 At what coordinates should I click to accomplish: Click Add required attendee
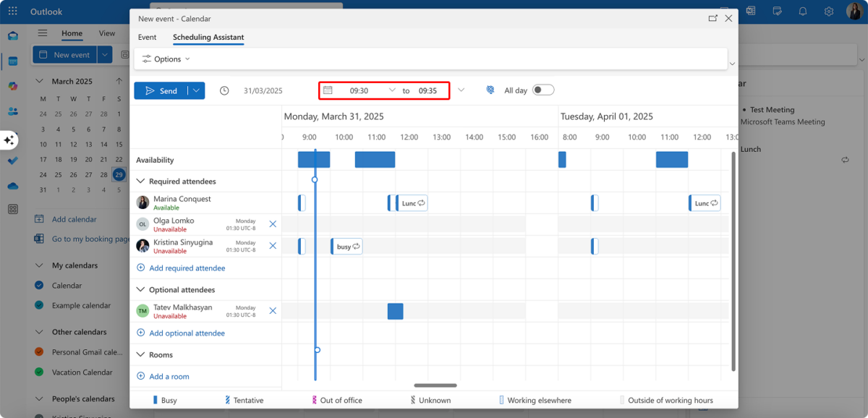[187, 268]
